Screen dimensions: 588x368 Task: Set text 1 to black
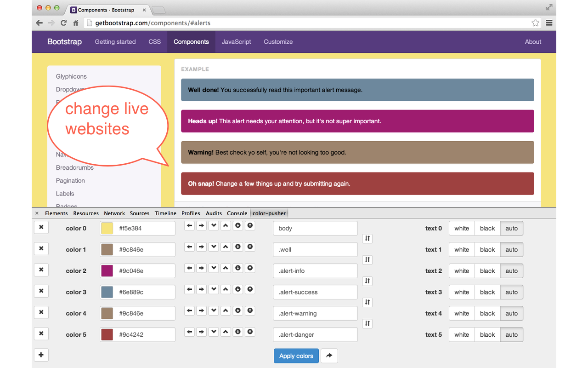pos(487,250)
